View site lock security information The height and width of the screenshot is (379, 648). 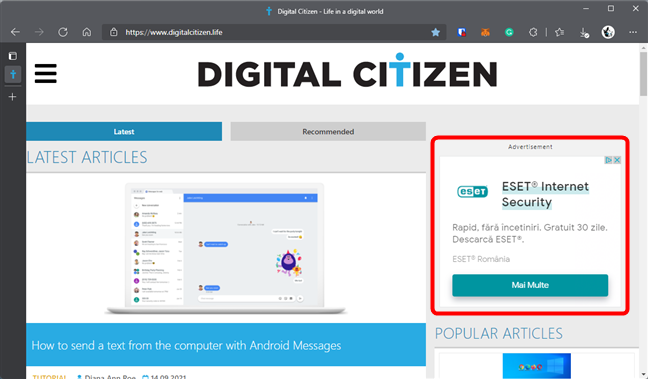[114, 32]
